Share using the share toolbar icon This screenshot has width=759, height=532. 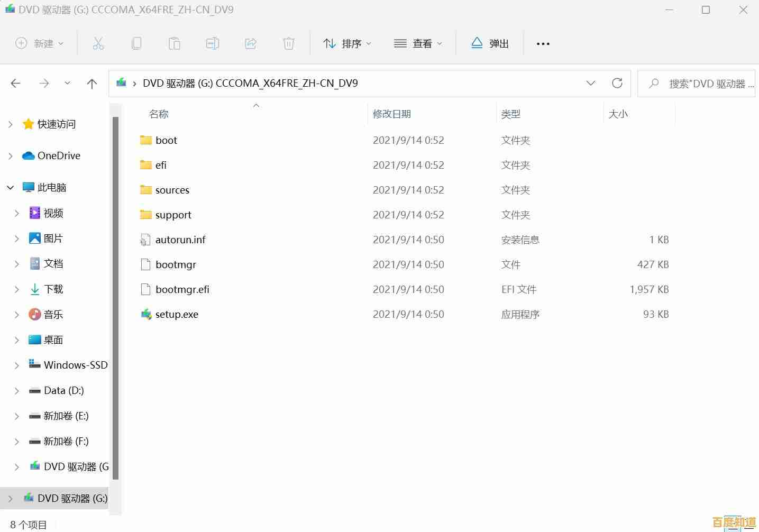coord(251,43)
